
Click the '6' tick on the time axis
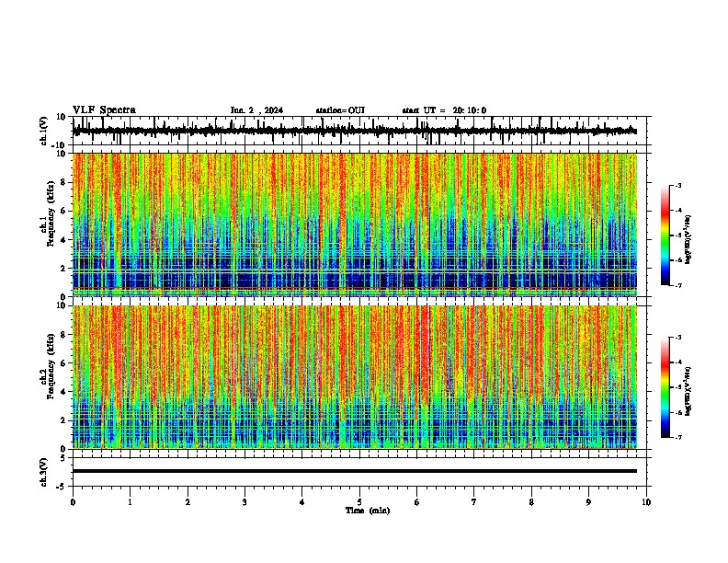[x=417, y=502]
